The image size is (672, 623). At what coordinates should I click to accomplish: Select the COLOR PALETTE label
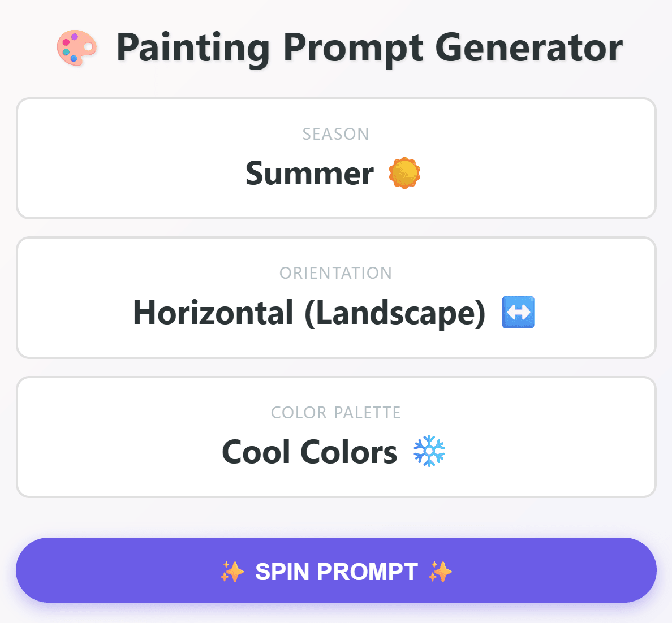click(x=335, y=413)
